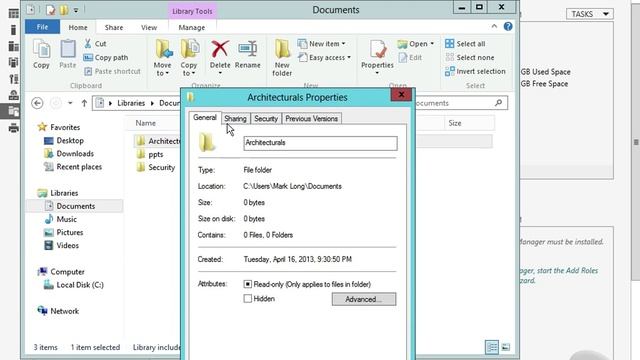Click Libraries in the address breadcrumb
Viewport: 640px width, 360px height.
131,103
